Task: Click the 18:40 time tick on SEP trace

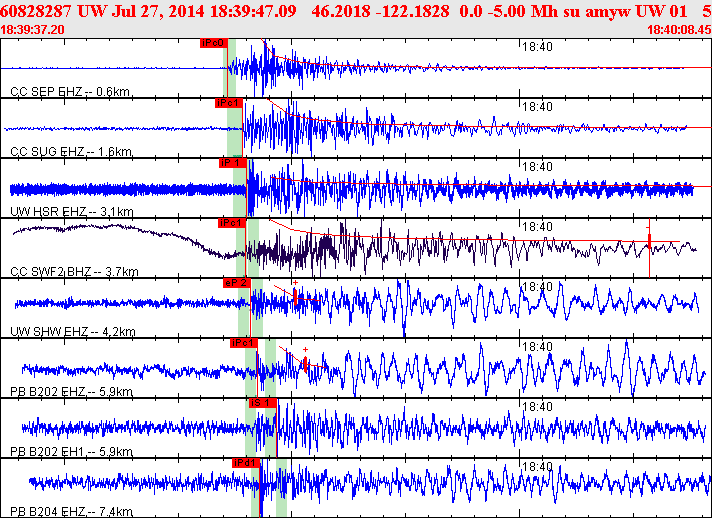Action: click(538, 47)
